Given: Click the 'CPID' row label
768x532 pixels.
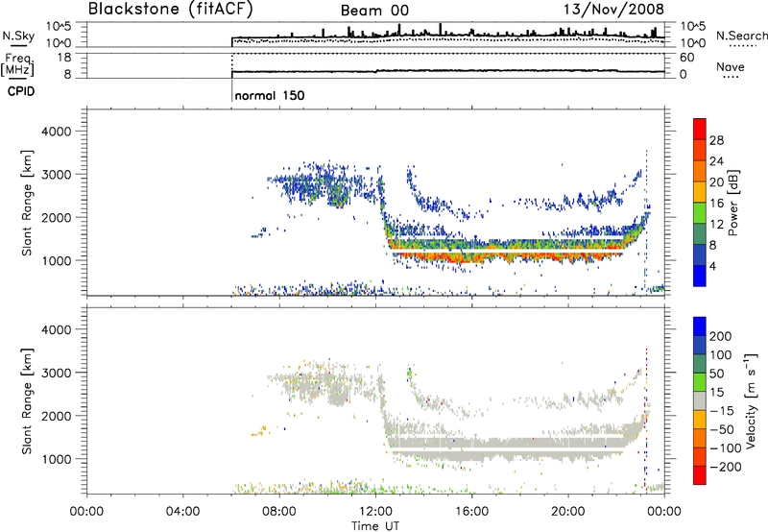Looking at the screenshot, I should pos(21,91).
